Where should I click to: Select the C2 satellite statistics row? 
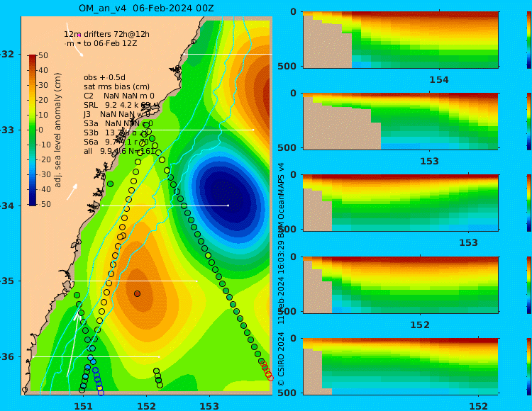[x=119, y=96]
